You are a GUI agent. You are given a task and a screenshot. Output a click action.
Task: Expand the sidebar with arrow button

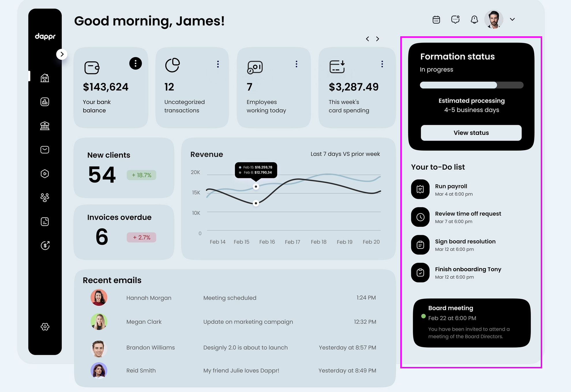(62, 54)
